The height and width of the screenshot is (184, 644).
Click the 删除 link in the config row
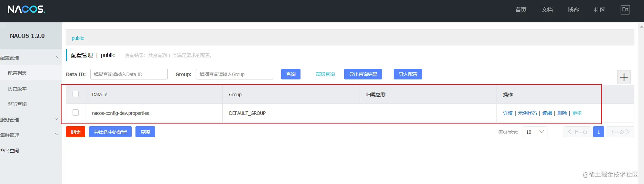point(562,113)
